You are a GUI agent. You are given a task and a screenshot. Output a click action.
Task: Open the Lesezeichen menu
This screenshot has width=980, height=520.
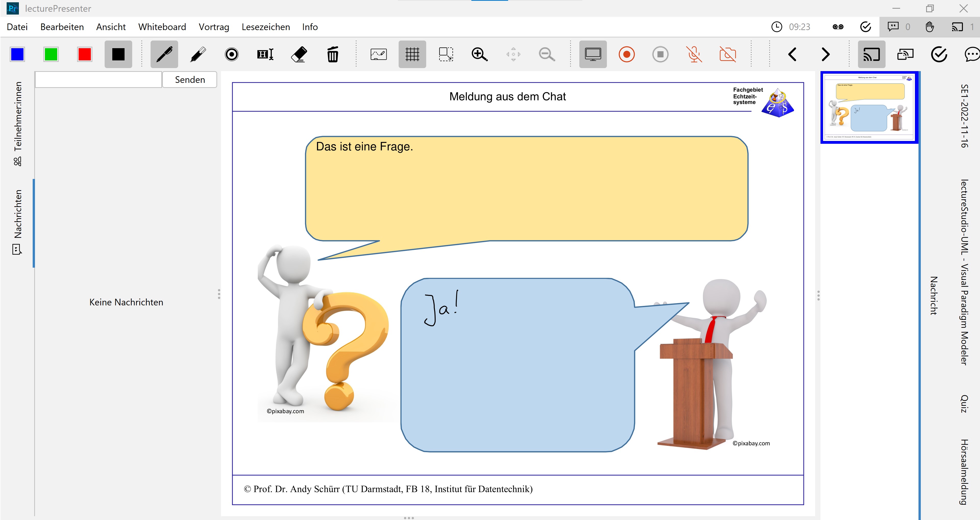coord(265,27)
